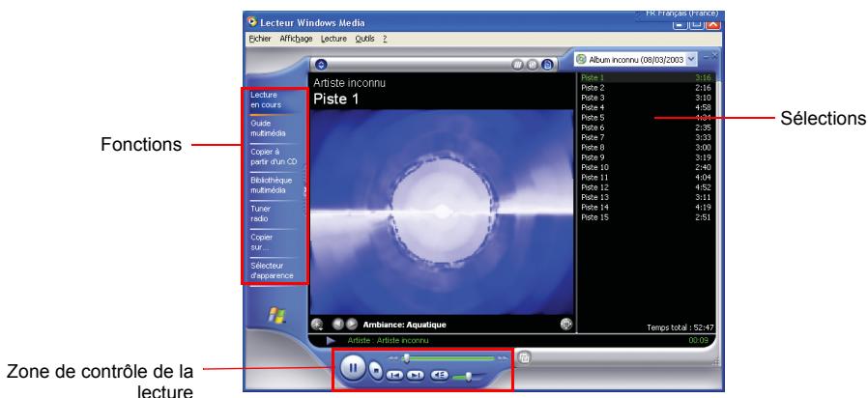Stop playback with the stop button
The height and width of the screenshot is (398, 868).
pyautogui.click(x=375, y=369)
